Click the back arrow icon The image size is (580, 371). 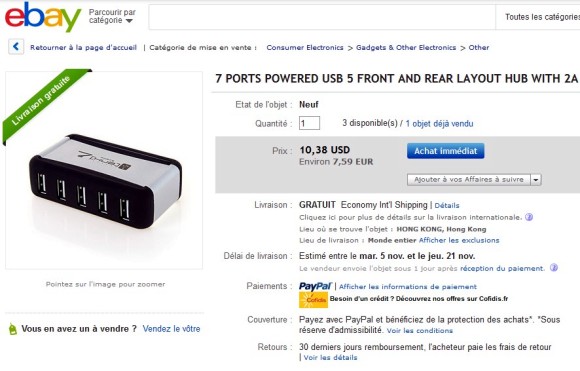[x=16, y=47]
